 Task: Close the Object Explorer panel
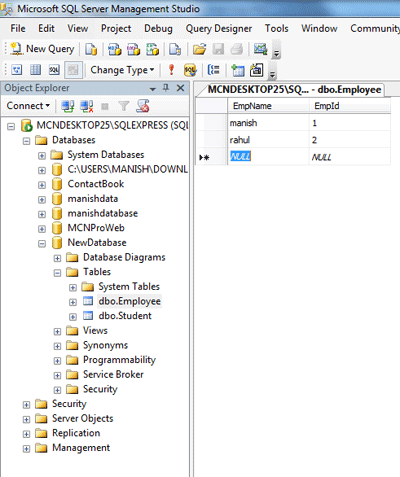[x=180, y=88]
